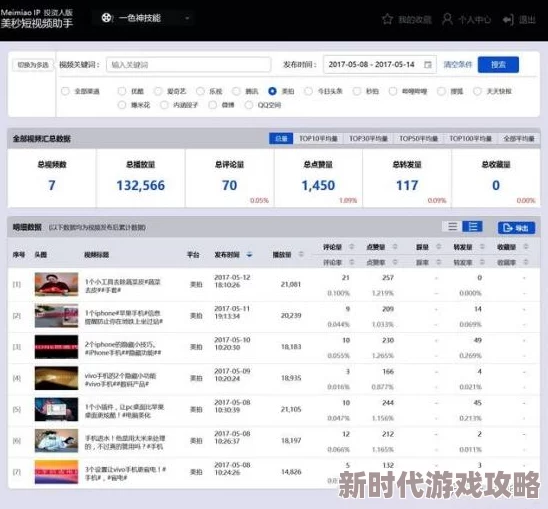Open the thumbnail of video row [5]
The image size is (548, 509).
point(56,409)
